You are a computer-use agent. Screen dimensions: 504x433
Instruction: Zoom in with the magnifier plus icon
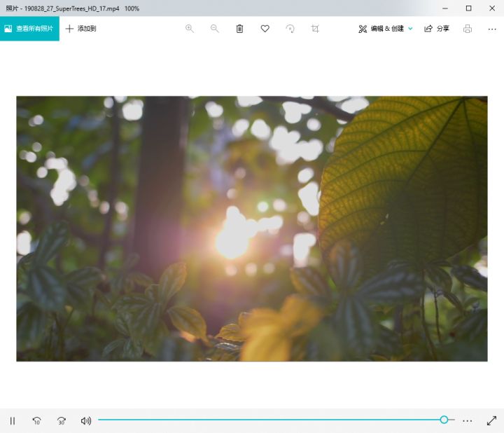pos(190,29)
